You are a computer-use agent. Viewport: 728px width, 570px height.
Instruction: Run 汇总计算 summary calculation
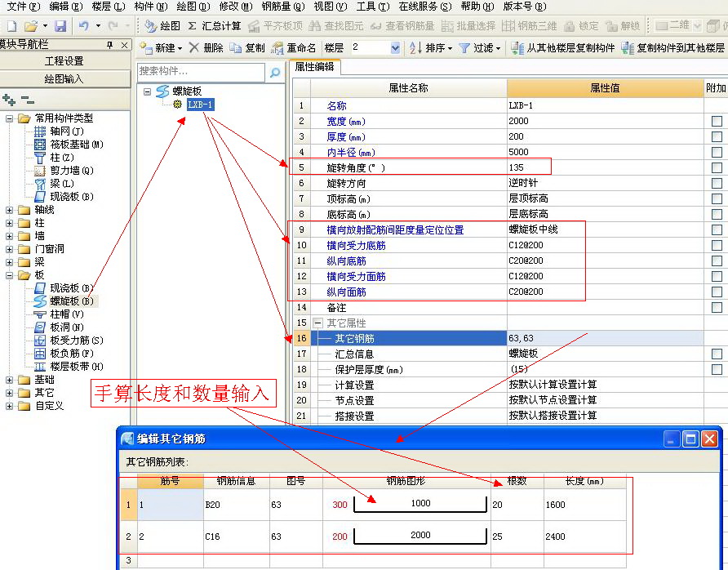[215, 26]
